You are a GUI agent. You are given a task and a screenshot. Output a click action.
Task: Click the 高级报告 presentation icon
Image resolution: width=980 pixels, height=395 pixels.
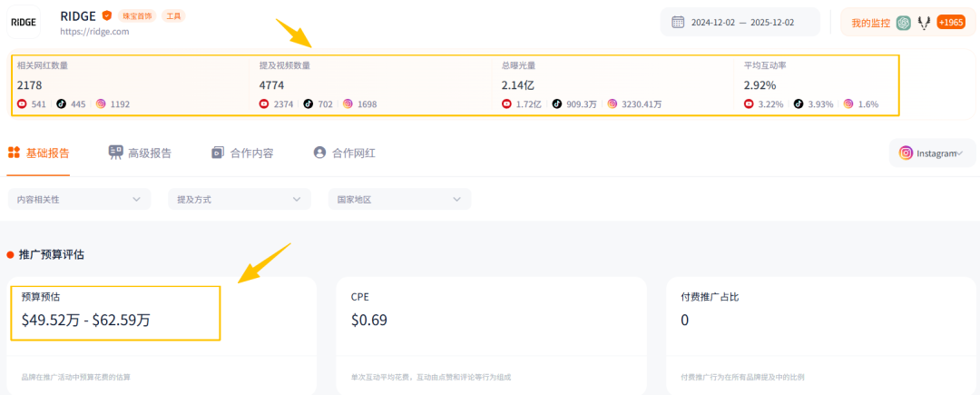click(x=115, y=153)
